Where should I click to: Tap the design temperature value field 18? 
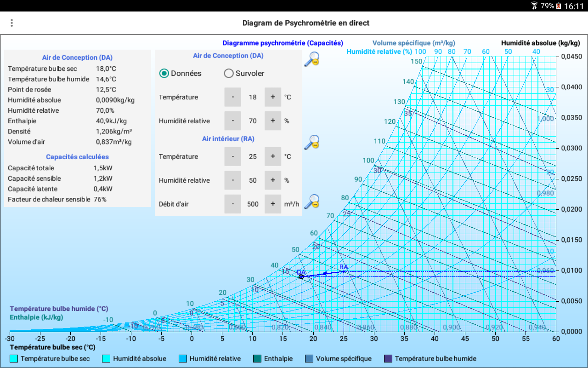pyautogui.click(x=253, y=97)
